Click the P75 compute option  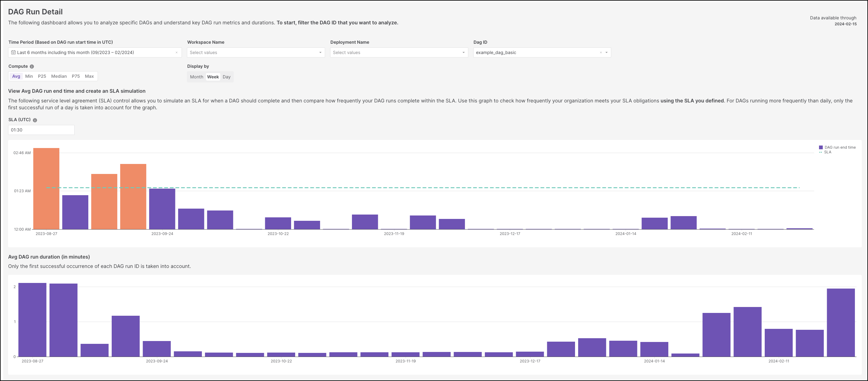76,76
